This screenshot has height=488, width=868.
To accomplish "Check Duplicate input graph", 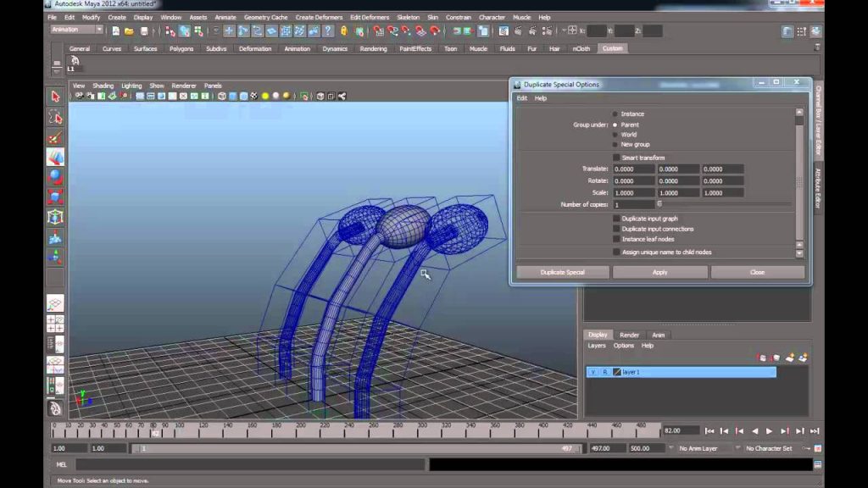I will pyautogui.click(x=616, y=219).
